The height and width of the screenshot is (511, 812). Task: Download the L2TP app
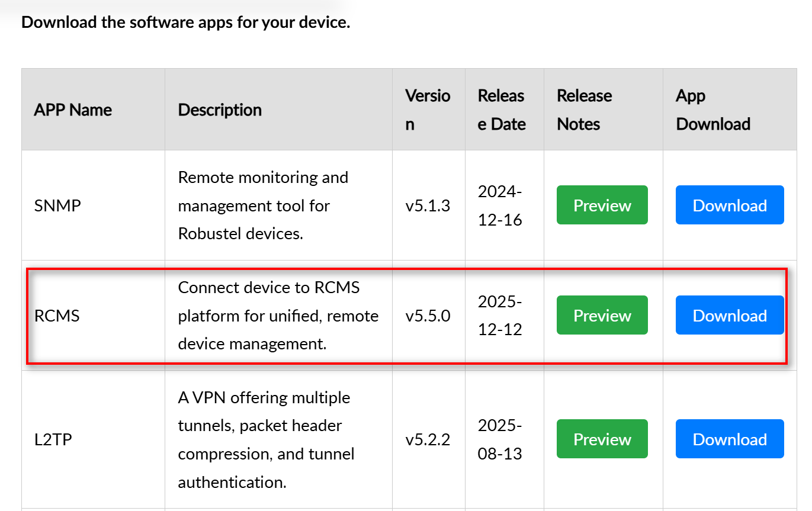click(729, 439)
